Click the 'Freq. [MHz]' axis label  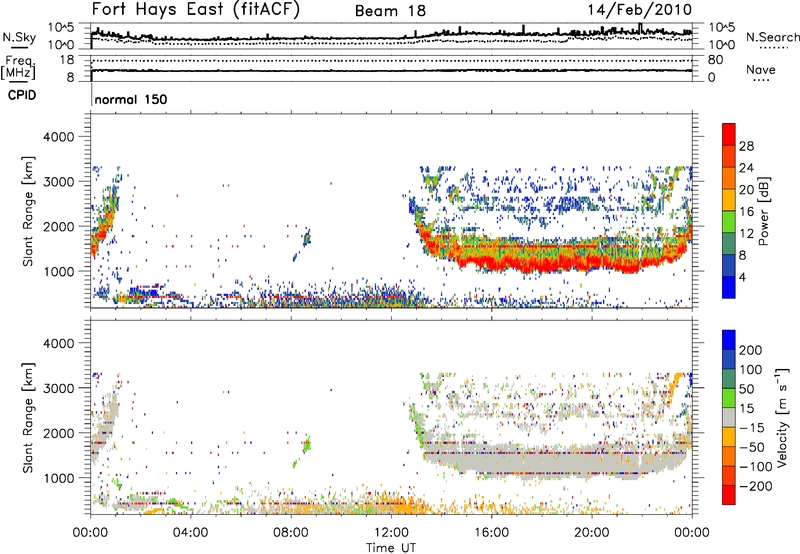18,67
